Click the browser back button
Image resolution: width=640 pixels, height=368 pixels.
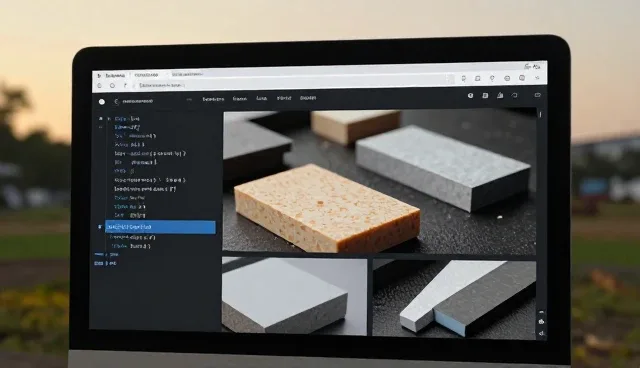(100, 85)
